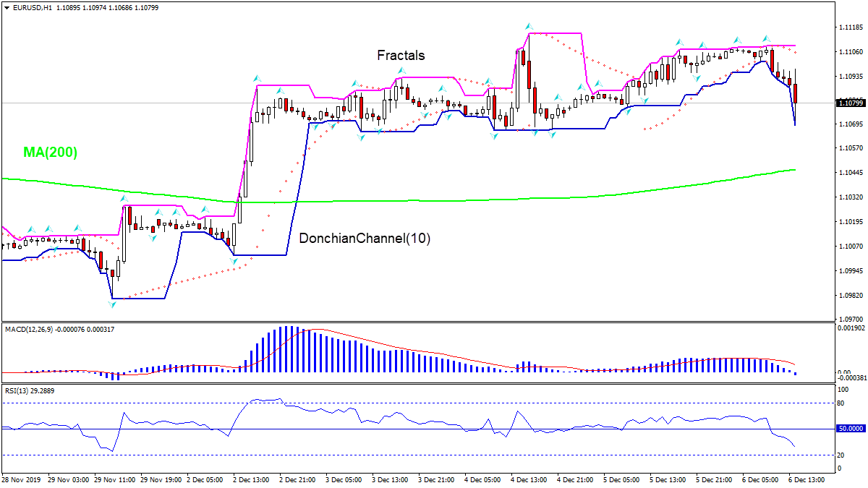Click time axis label 6 Dec 13:00
This screenshot has width=868, height=488.
click(808, 479)
